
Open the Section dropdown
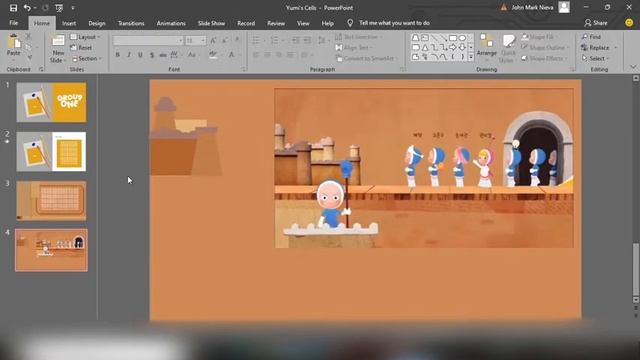coord(86,58)
